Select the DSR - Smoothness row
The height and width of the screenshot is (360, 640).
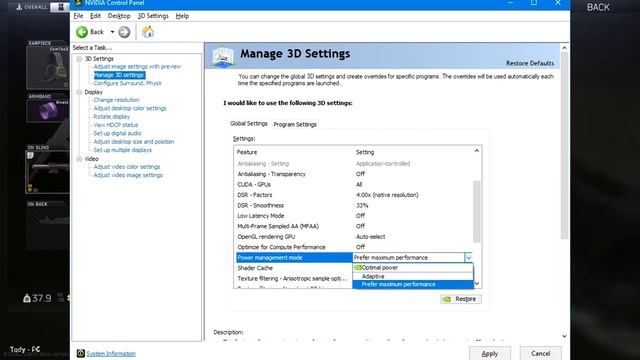click(x=354, y=205)
